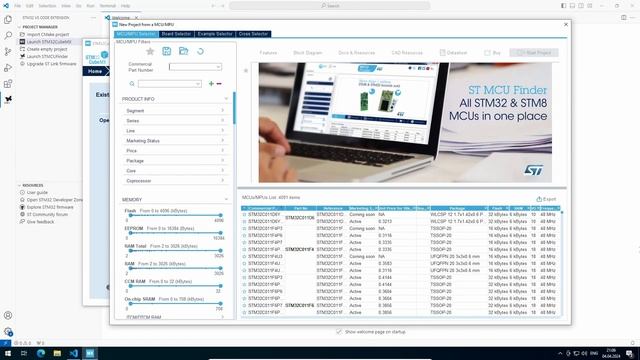Viewport: 640px width, 360px height.
Task: Switch to the Example Selector tab
Action: pyautogui.click(x=215, y=34)
